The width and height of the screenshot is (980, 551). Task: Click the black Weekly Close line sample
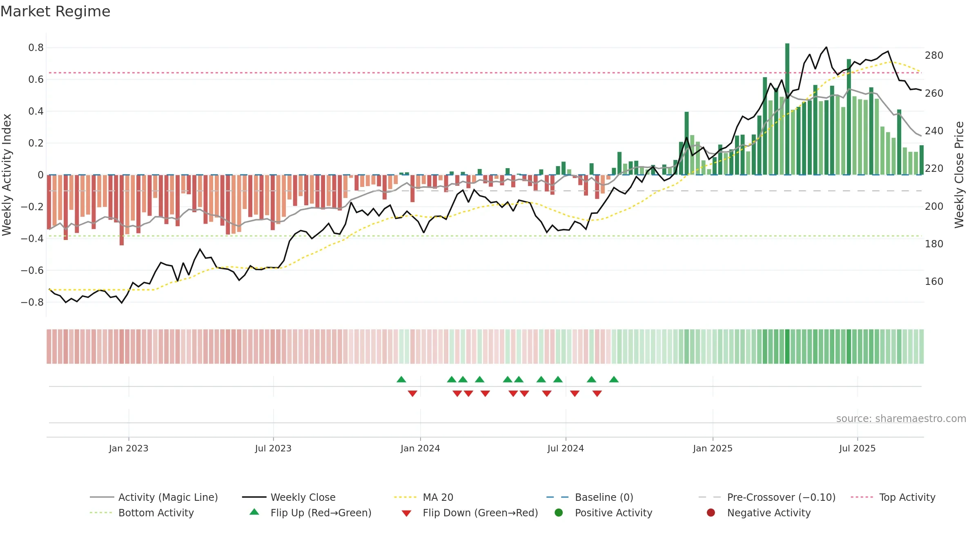[254, 497]
